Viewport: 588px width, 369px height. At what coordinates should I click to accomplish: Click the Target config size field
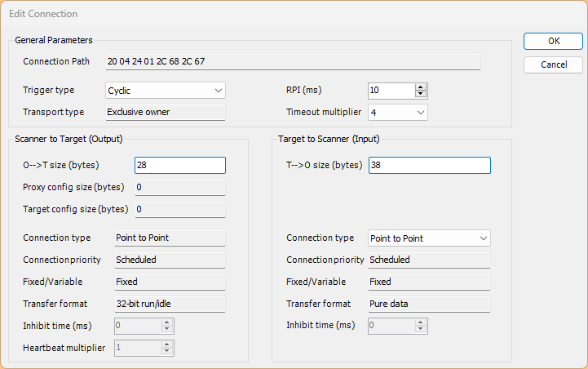180,210
